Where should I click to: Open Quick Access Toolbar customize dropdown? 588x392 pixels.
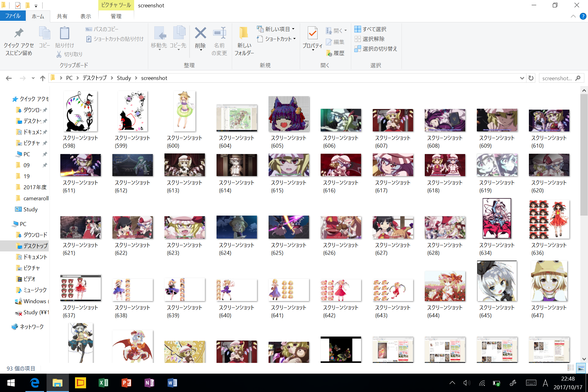36,6
